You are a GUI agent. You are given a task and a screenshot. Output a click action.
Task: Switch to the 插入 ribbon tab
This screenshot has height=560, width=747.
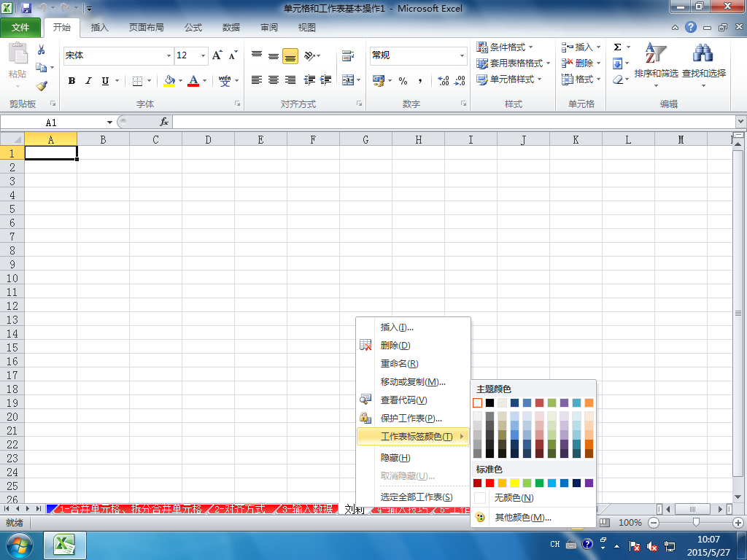[99, 28]
